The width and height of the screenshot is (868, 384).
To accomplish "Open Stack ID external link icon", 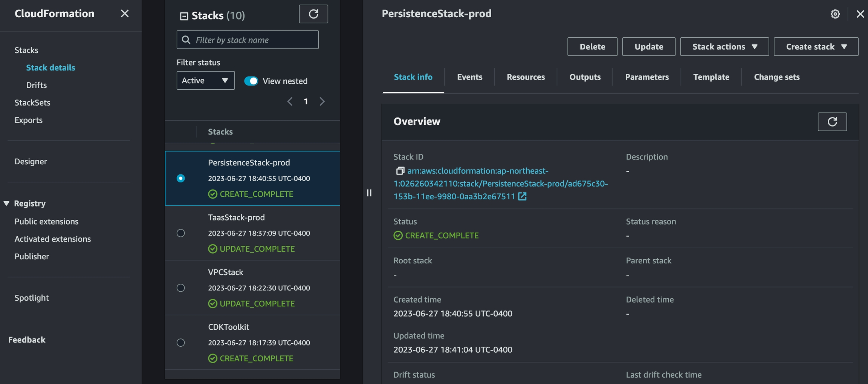I will tap(522, 196).
